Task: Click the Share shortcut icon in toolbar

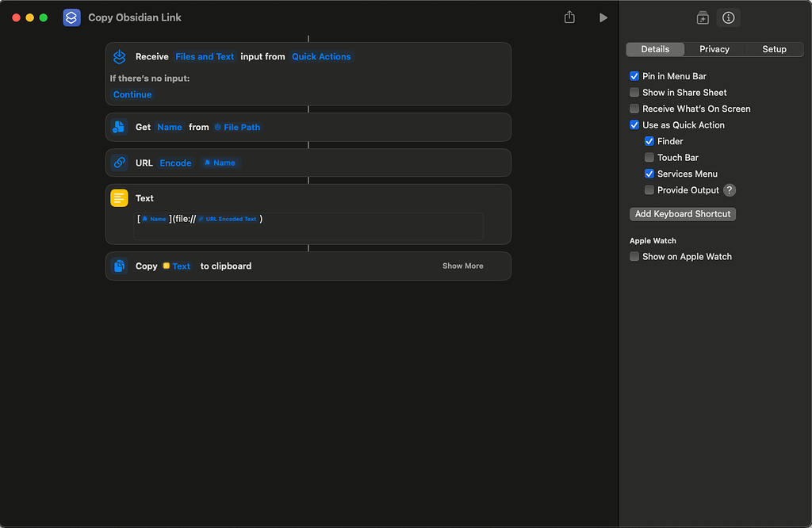Action: [x=569, y=17]
